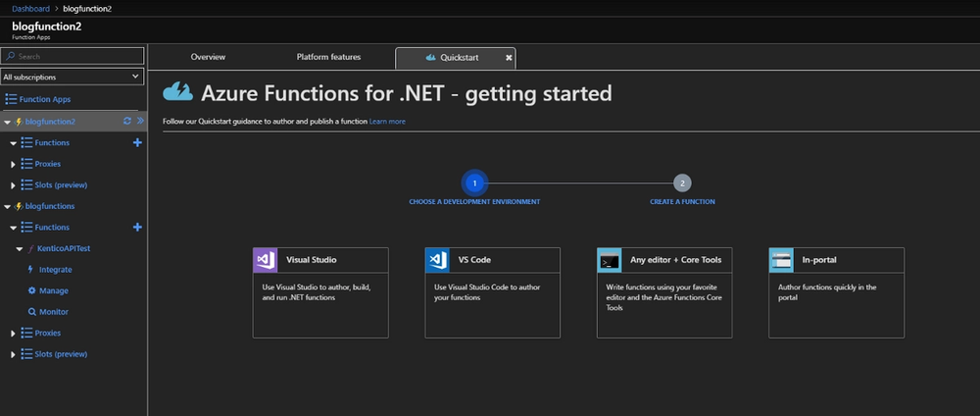Close the Quickstart tab
The height and width of the screenshot is (416, 980).
509,58
